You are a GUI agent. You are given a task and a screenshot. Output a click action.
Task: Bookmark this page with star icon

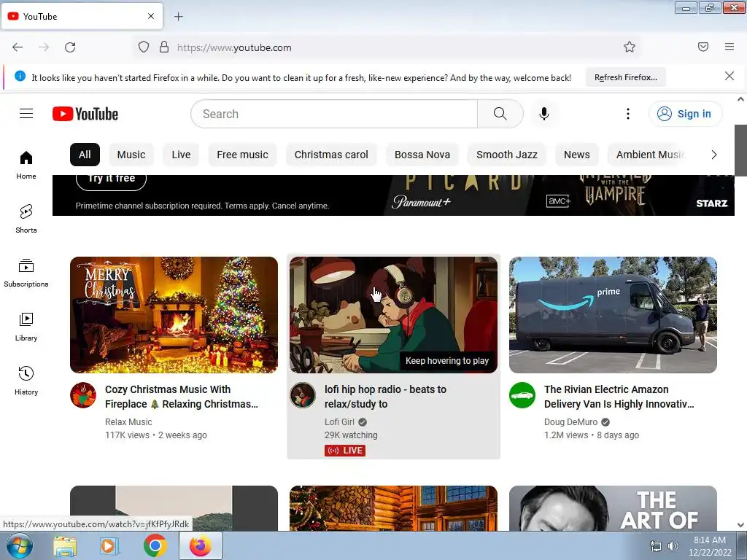tap(630, 47)
